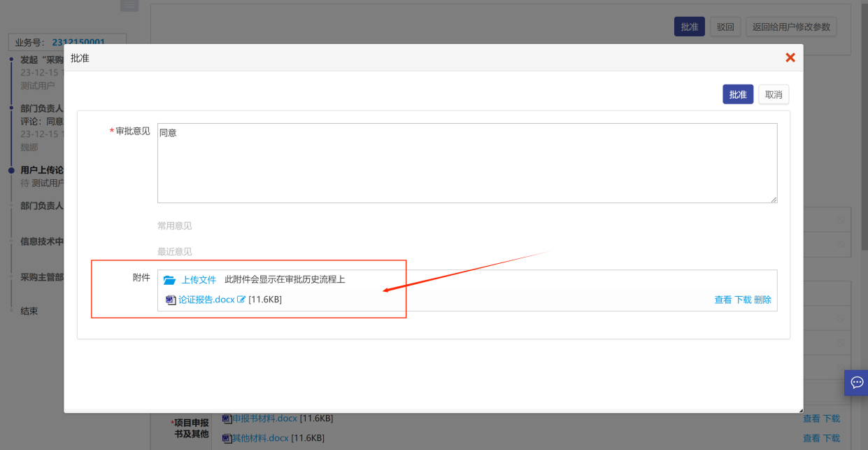The width and height of the screenshot is (868, 450).
Task: Click the hamburger menu icon in sidebar
Action: (x=129, y=5)
